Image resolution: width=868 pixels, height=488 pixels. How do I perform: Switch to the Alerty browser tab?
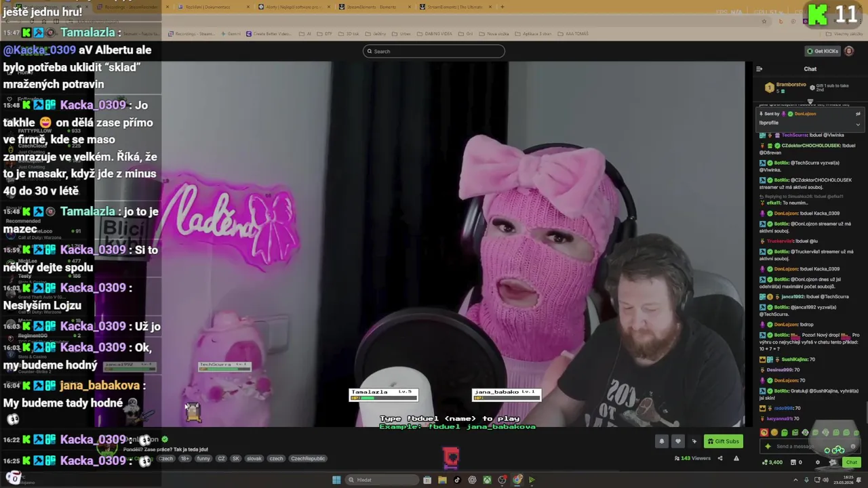pos(293,7)
